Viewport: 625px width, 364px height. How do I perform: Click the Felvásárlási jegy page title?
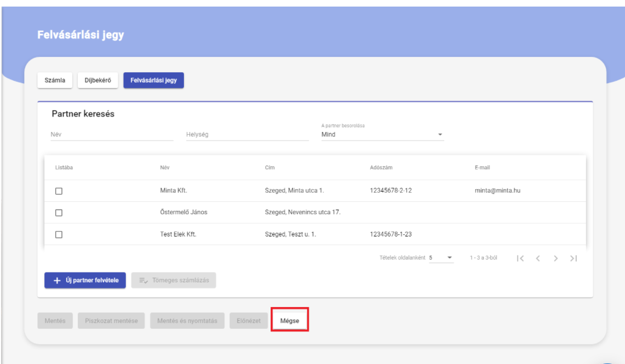81,35
